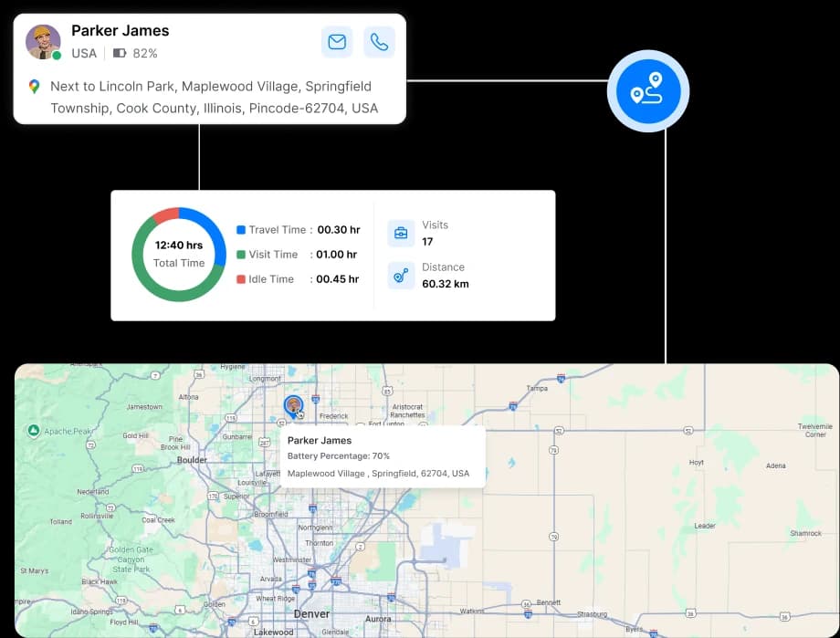Click the donut chart showing 12:40 hrs
Image resolution: width=840 pixels, height=638 pixels.
[x=179, y=255]
